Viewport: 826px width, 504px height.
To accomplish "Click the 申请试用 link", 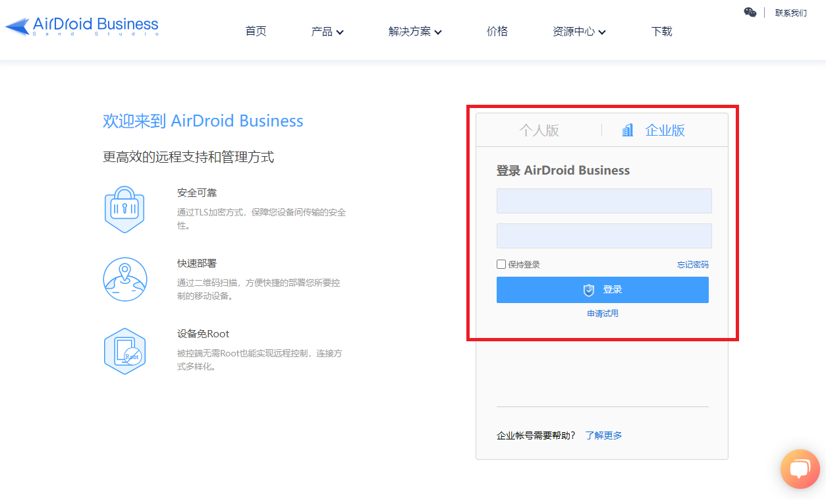I will (x=603, y=314).
